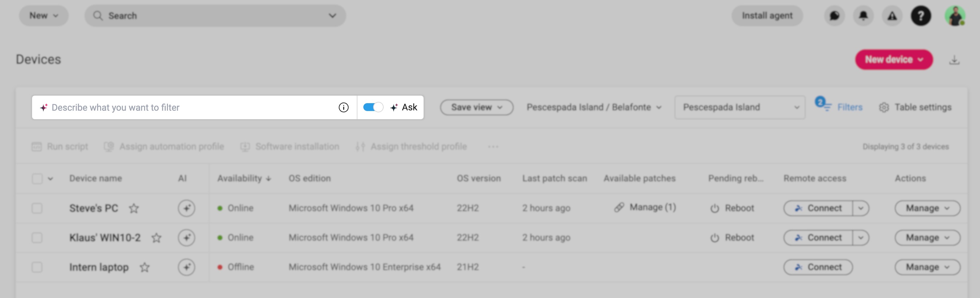Check the Steve's PC row checkbox
The height and width of the screenshot is (298, 980).
point(37,209)
